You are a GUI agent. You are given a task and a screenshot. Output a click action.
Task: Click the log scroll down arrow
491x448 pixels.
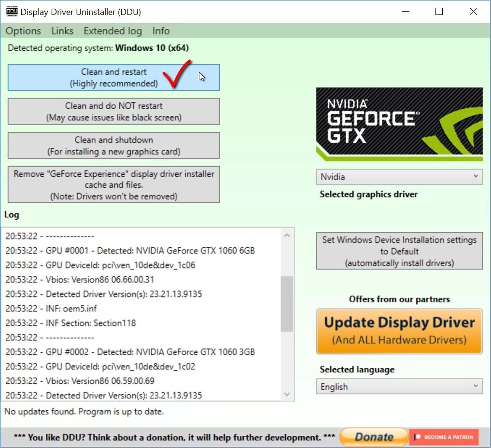point(287,394)
